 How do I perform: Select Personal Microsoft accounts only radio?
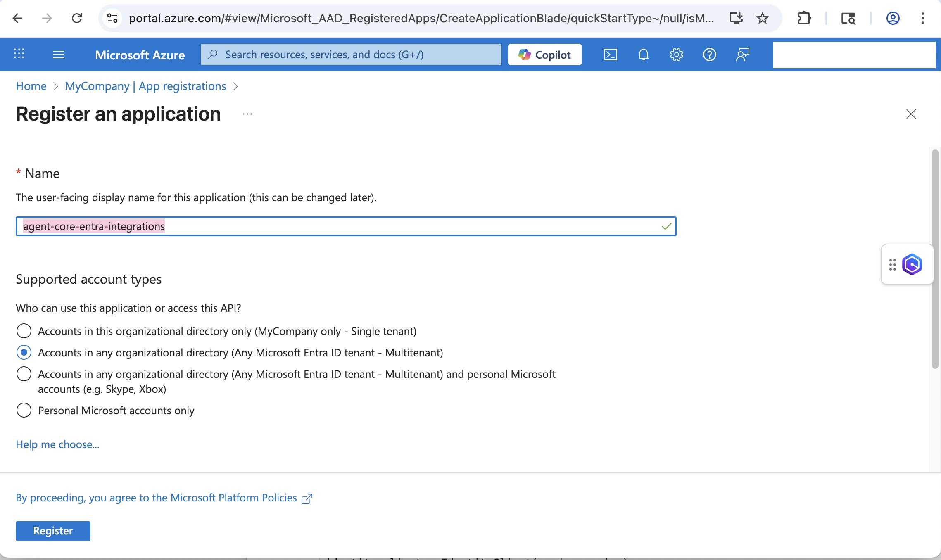[24, 410]
